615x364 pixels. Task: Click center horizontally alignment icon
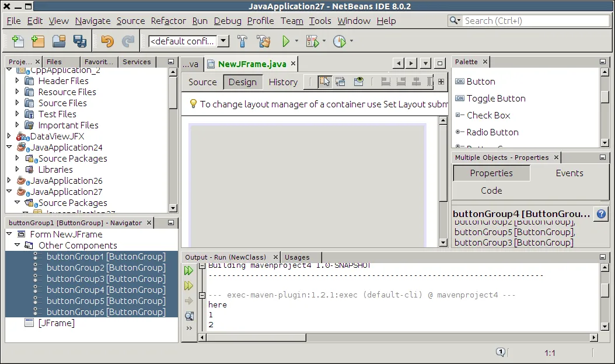click(416, 82)
